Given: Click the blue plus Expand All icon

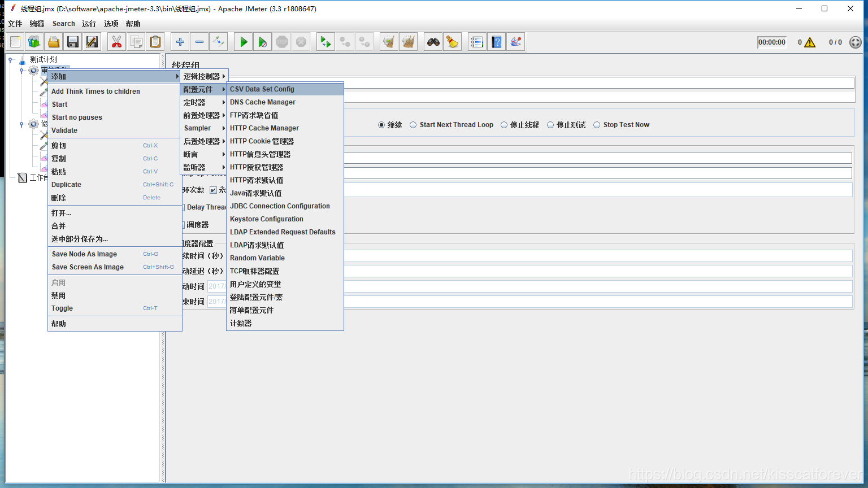Looking at the screenshot, I should (x=180, y=42).
